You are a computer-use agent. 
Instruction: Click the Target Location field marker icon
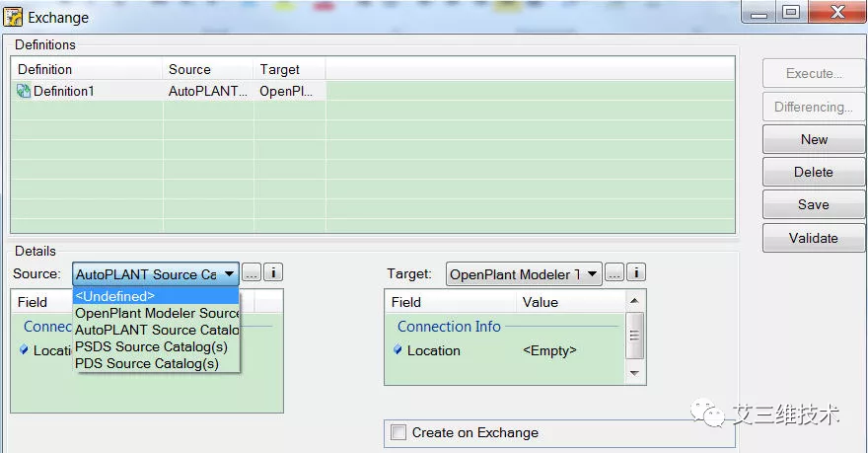[x=398, y=350]
